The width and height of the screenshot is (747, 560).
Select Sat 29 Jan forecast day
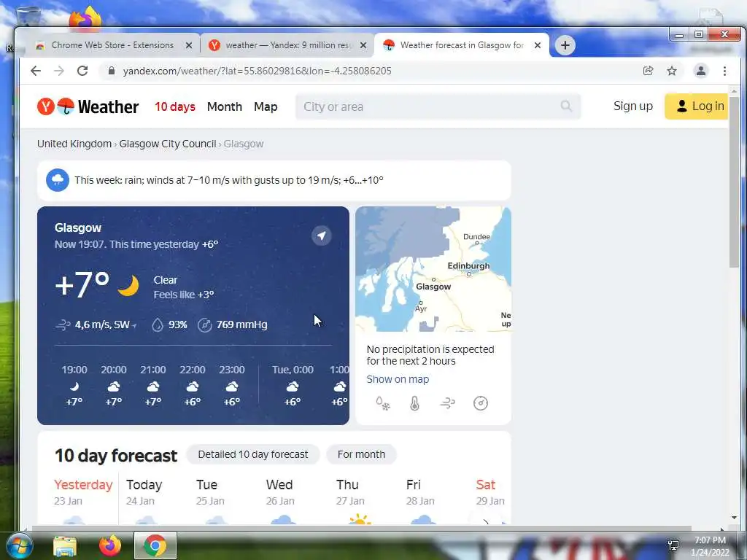(489, 500)
